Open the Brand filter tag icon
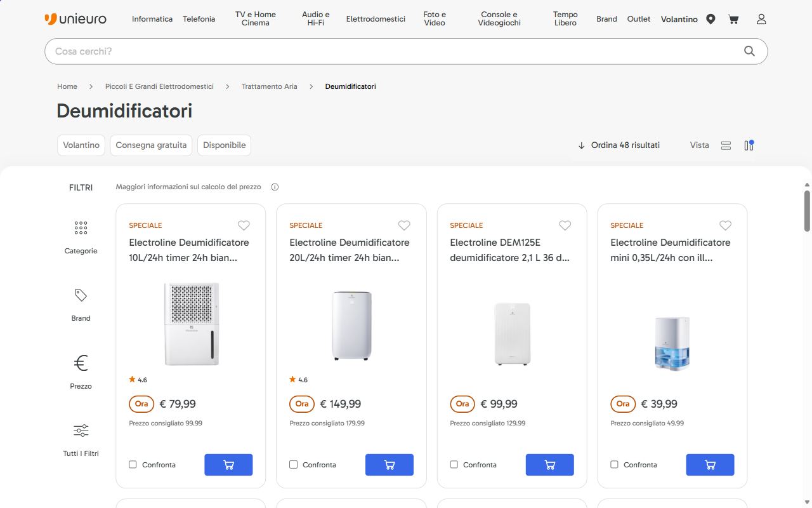812x508 pixels. pyautogui.click(x=81, y=295)
